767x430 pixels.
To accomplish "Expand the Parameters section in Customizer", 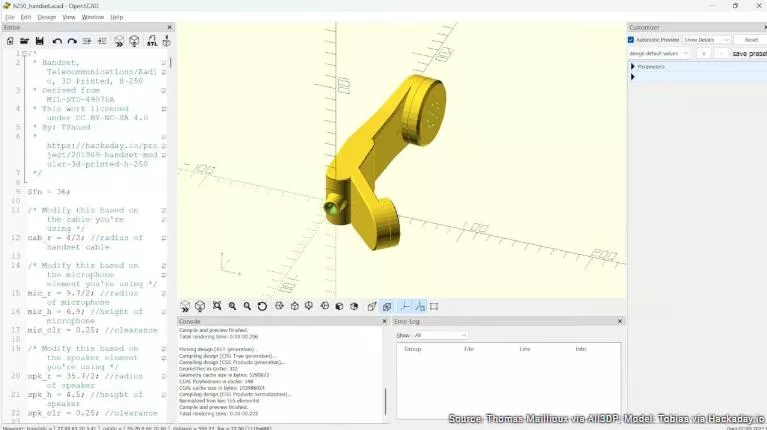I will pos(633,66).
